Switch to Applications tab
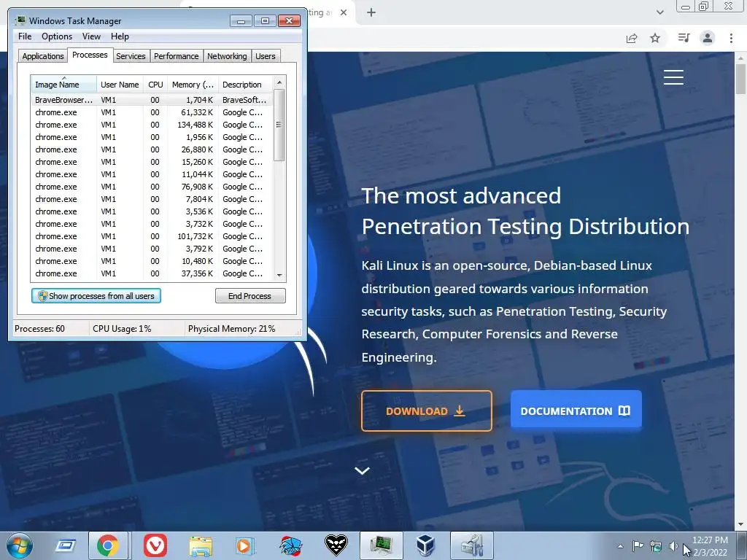The height and width of the screenshot is (560, 747). point(43,56)
